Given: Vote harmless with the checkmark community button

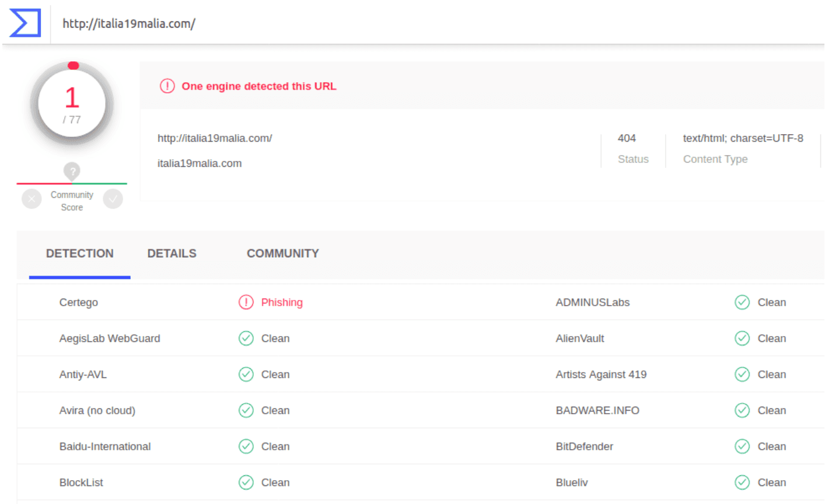Looking at the screenshot, I should [x=113, y=199].
